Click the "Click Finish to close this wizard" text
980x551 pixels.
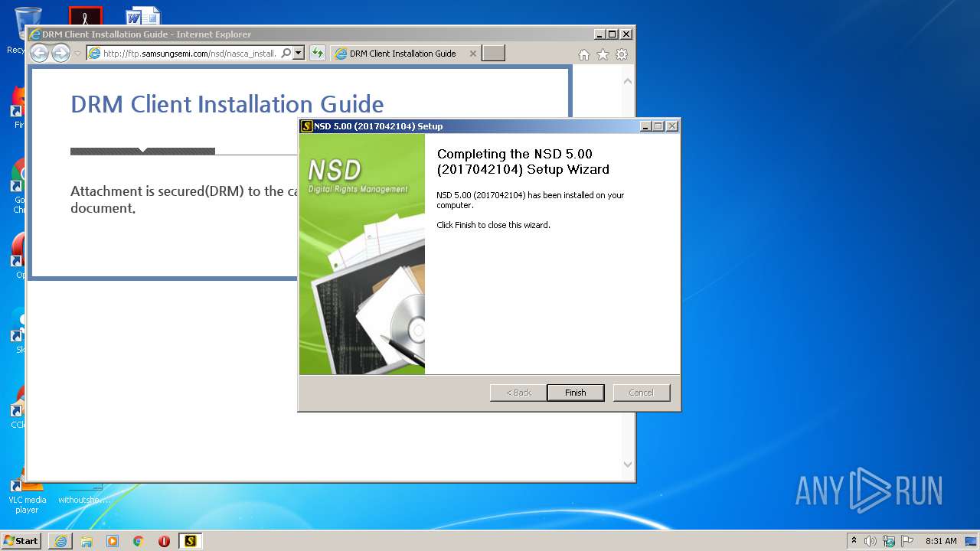(x=493, y=225)
